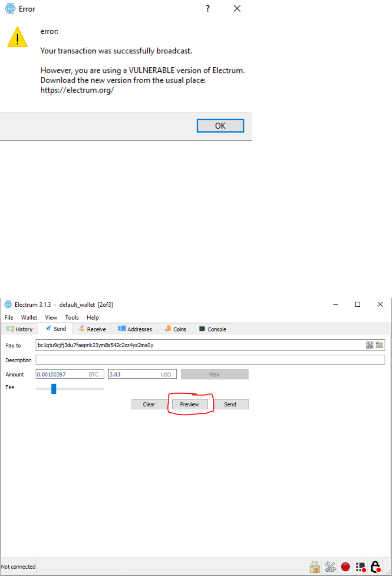The width and height of the screenshot is (392, 576).
Task: Click the help question mark in Error dialog
Action: tap(208, 8)
